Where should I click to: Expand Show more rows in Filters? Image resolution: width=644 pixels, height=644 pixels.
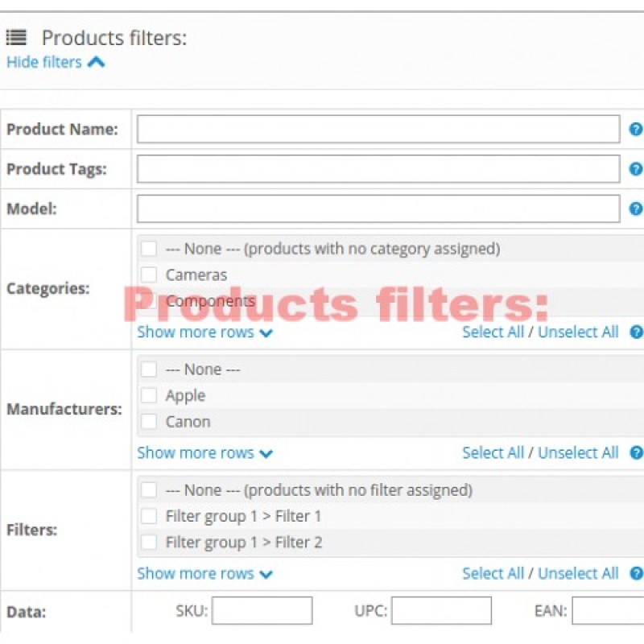[x=196, y=573]
